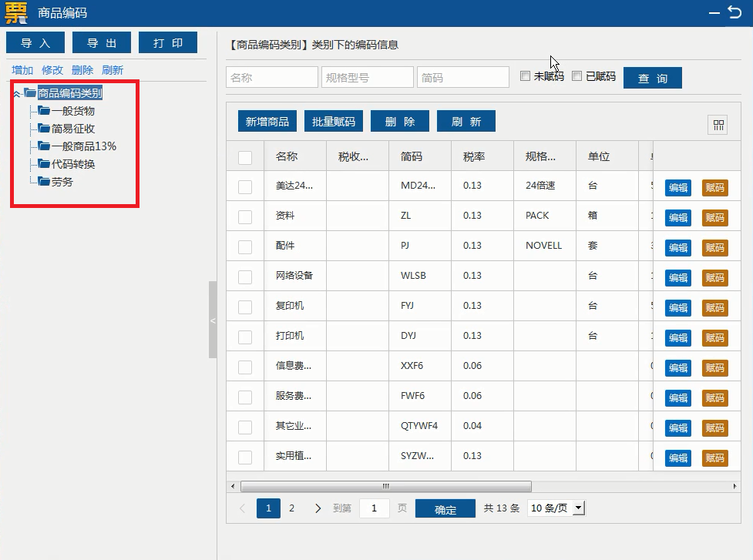This screenshot has width=753, height=560.
Task: Click 编辑 for the 美达24... row
Action: pyautogui.click(x=678, y=188)
